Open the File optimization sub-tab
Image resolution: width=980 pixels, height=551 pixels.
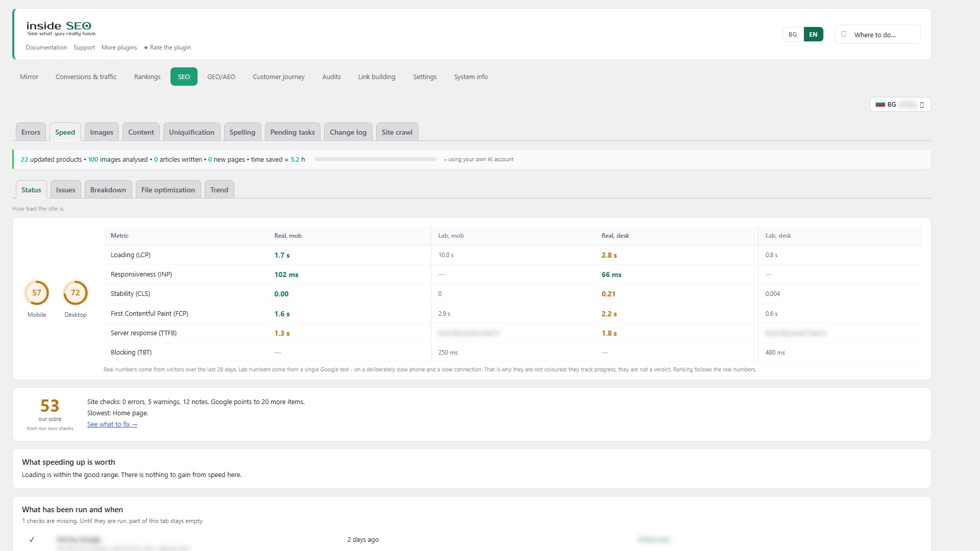click(168, 190)
